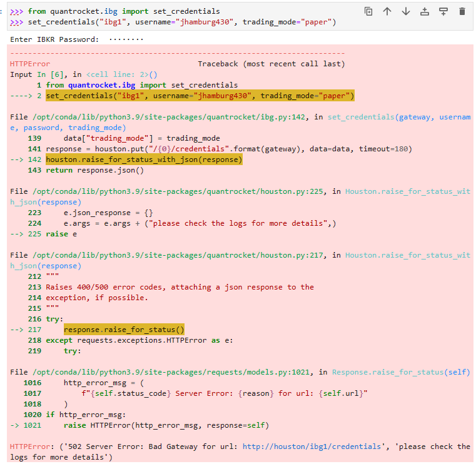Click highlighted response.raise_for_status() on line 217

click(x=124, y=330)
